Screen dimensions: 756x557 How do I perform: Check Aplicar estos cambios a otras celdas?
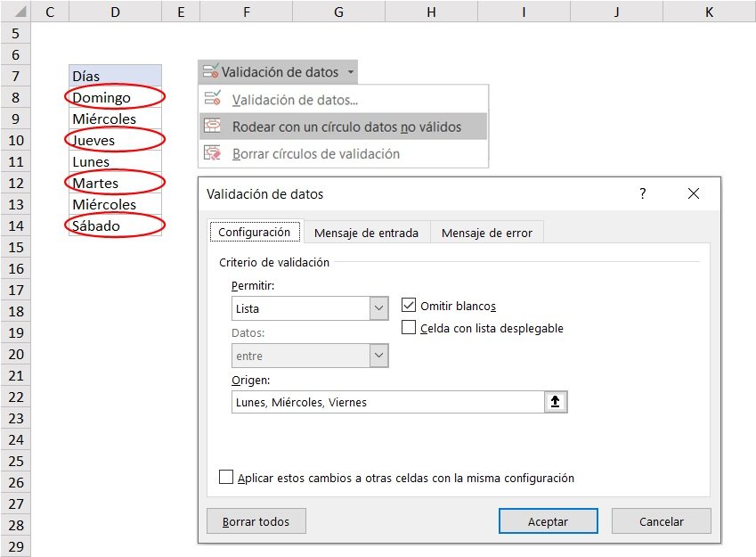[226, 477]
